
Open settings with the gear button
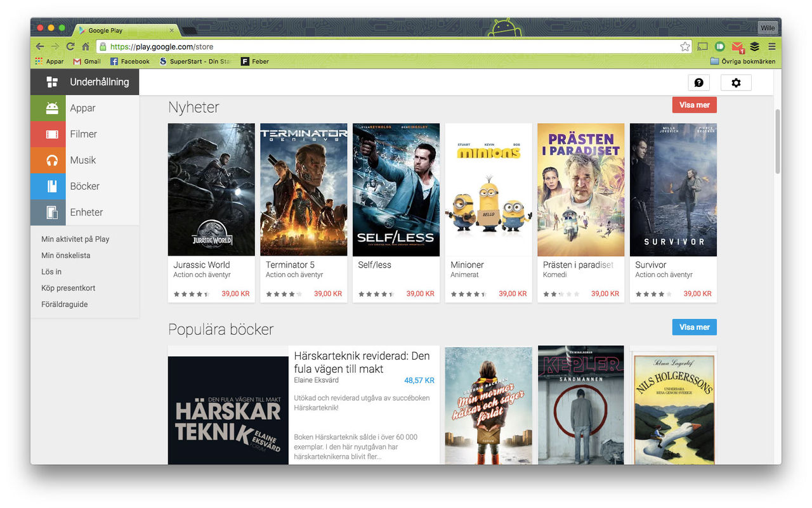click(x=736, y=82)
